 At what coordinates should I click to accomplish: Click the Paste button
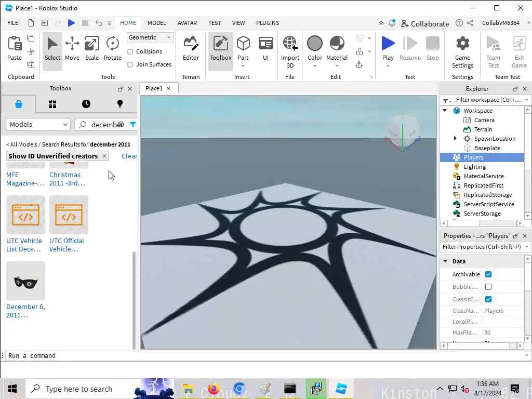tap(14, 48)
